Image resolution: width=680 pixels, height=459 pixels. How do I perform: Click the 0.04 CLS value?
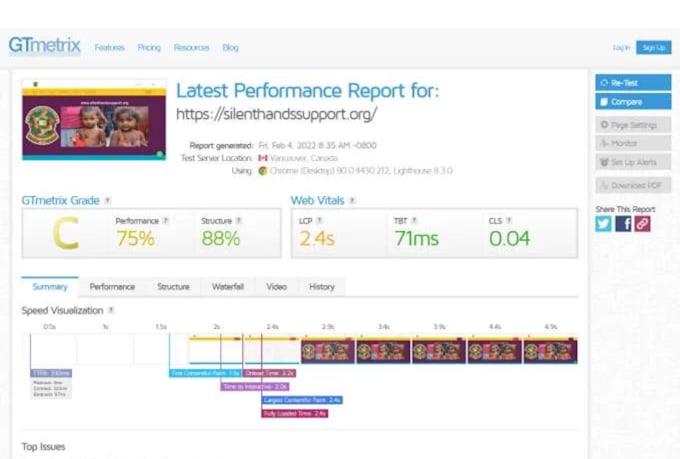[510, 239]
